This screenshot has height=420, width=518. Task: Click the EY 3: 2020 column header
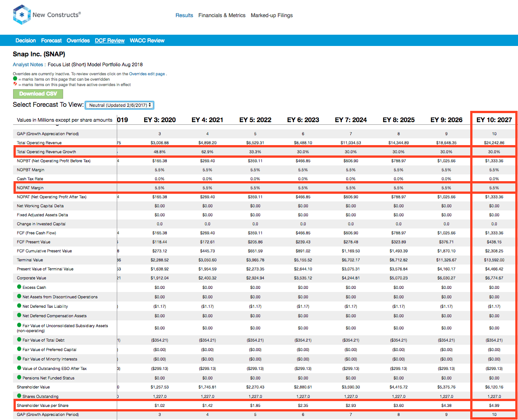tap(160, 120)
